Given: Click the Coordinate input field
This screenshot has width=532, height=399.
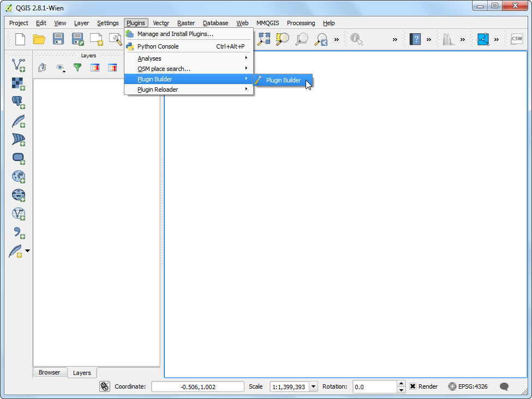Looking at the screenshot, I should [x=198, y=386].
